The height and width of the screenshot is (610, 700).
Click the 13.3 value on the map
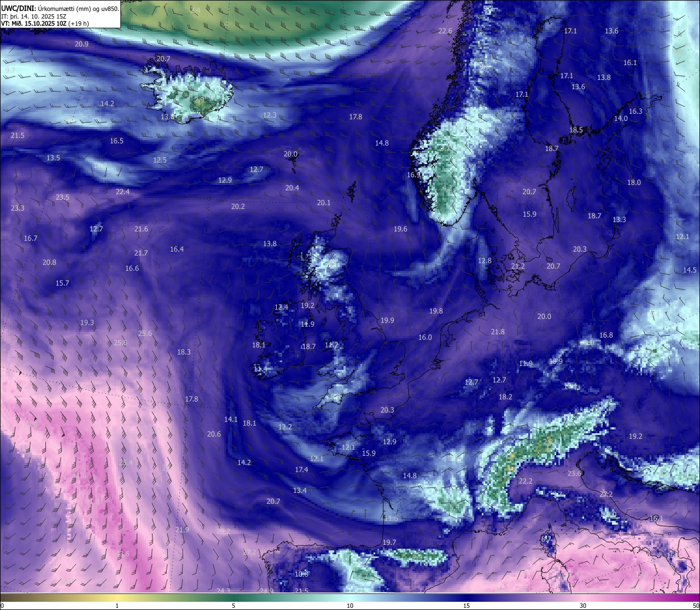(620, 220)
